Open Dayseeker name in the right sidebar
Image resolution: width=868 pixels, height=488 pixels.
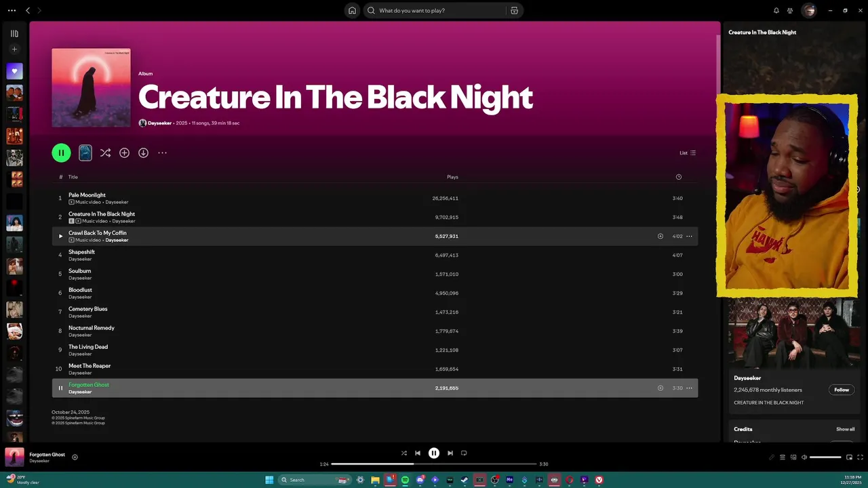(747, 378)
